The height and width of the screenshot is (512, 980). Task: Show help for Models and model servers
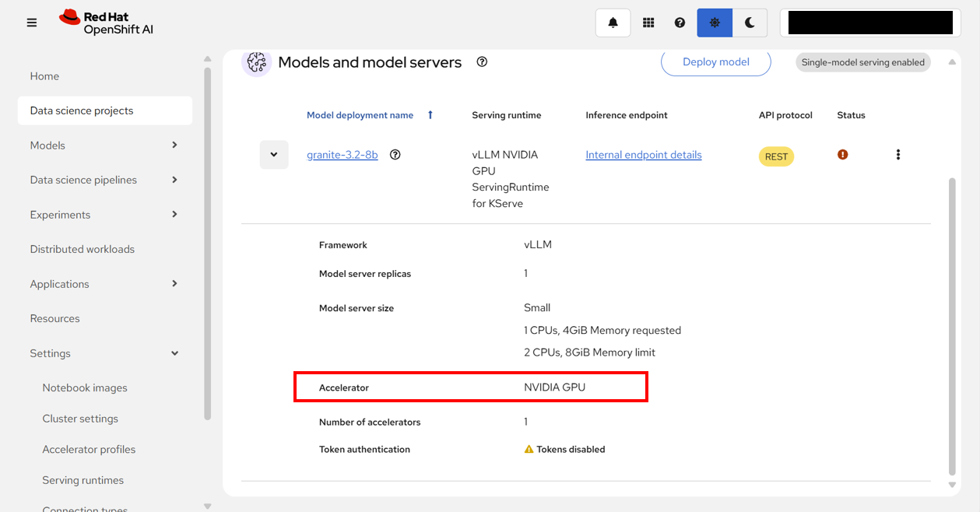482,62
